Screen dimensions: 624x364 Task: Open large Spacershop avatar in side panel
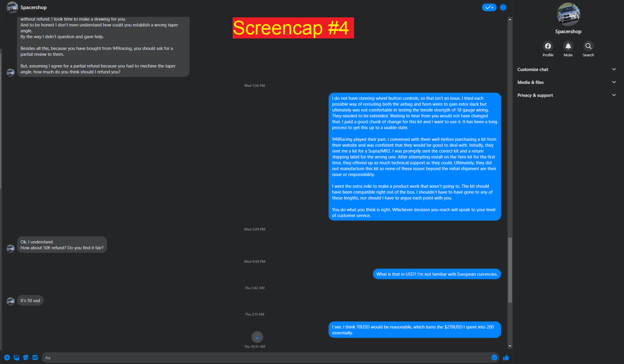(568, 14)
